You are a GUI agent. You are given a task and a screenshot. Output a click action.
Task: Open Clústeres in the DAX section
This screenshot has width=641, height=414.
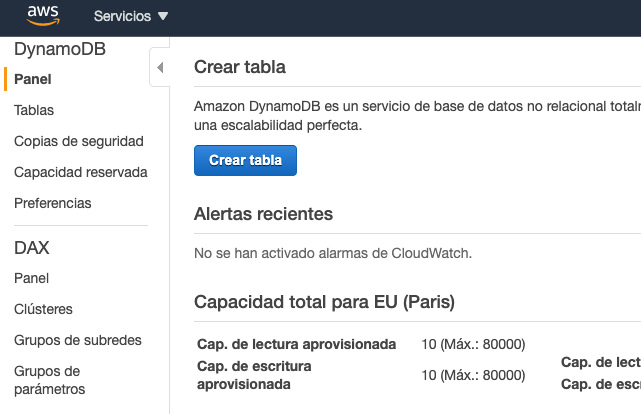click(43, 309)
